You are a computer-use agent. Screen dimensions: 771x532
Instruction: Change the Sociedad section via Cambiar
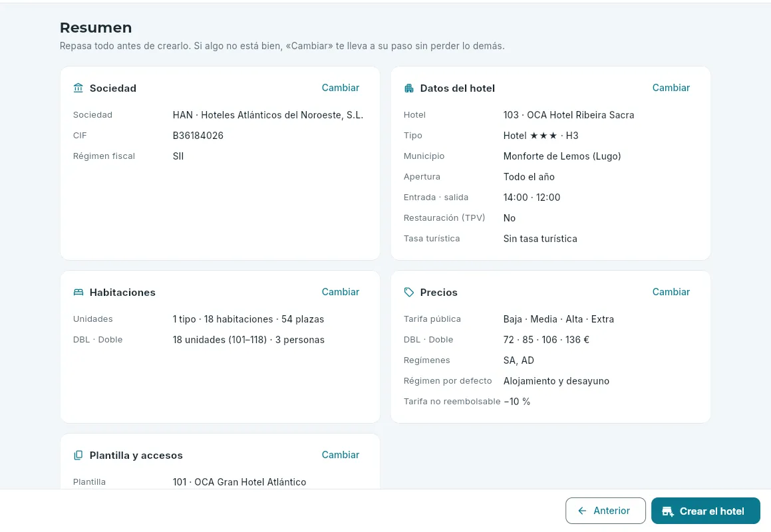click(x=340, y=88)
